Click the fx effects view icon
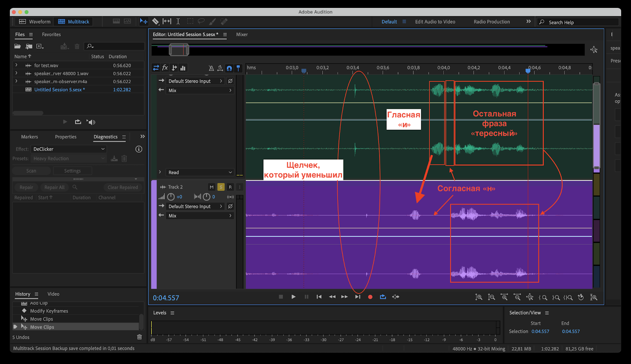 [165, 68]
